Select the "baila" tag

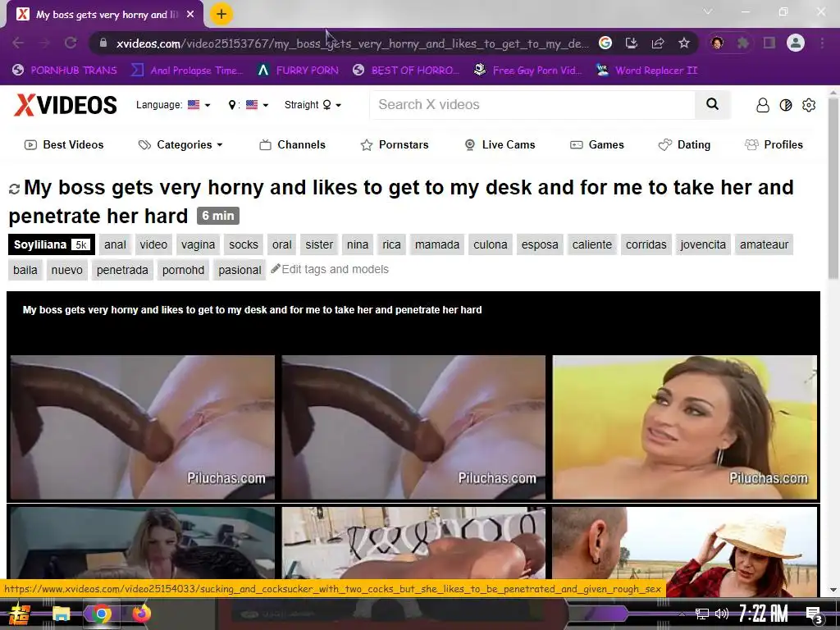coord(25,270)
